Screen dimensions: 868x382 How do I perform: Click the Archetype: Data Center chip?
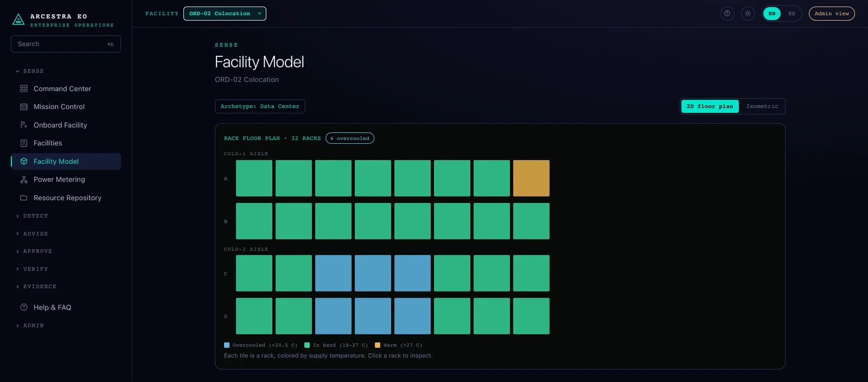[x=260, y=106]
